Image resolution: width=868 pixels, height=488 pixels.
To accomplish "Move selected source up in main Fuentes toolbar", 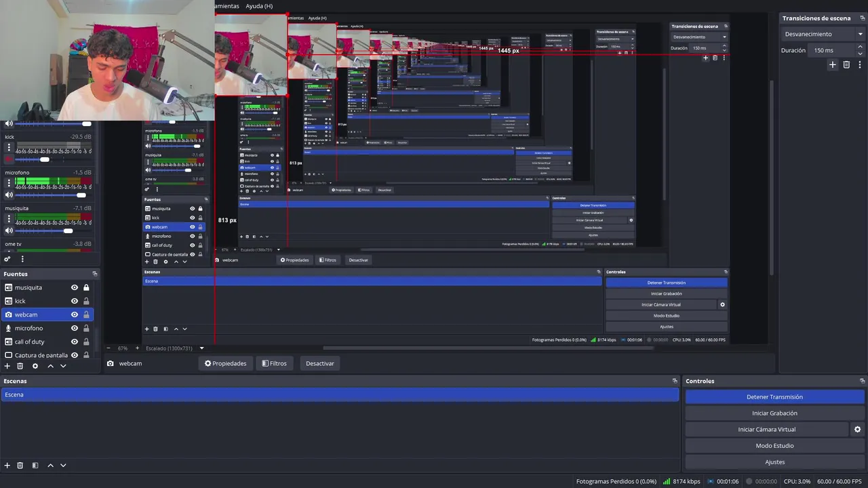I will point(50,366).
